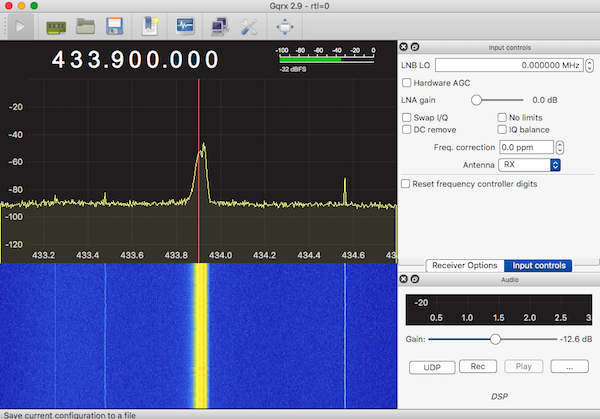Click the audio spectrum display

[x=499, y=310]
